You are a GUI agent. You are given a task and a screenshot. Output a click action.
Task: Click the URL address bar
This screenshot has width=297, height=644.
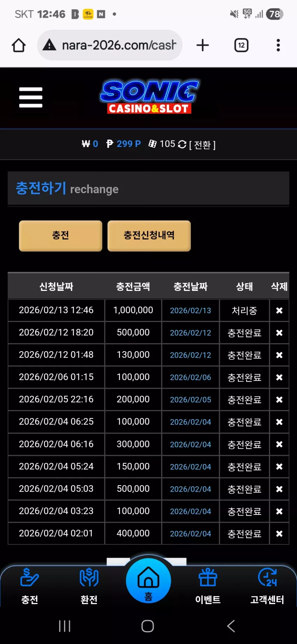tap(110, 45)
